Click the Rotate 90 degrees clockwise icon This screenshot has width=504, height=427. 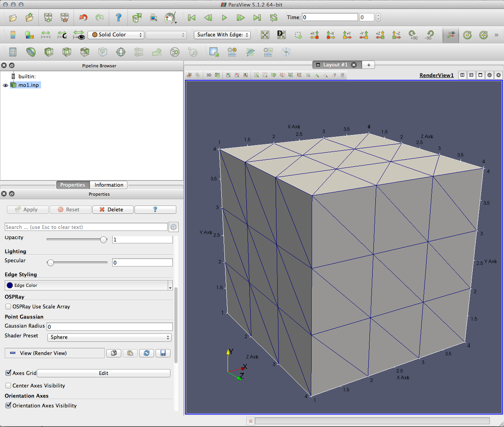pyautogui.click(x=413, y=35)
